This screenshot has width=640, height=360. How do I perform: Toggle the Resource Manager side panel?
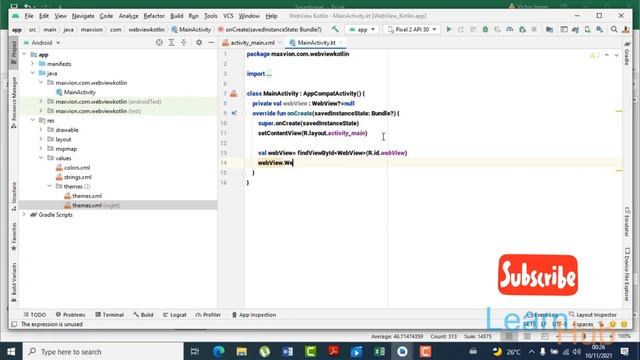[x=14, y=102]
